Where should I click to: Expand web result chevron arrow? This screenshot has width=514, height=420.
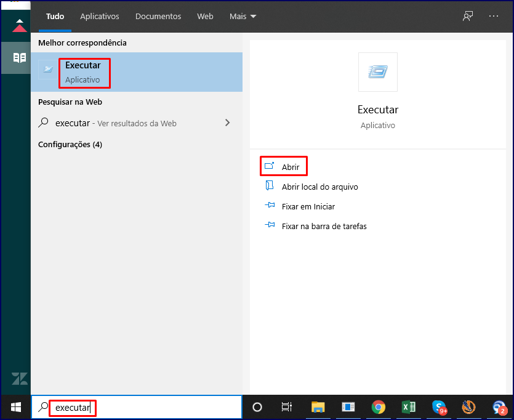[x=228, y=123]
